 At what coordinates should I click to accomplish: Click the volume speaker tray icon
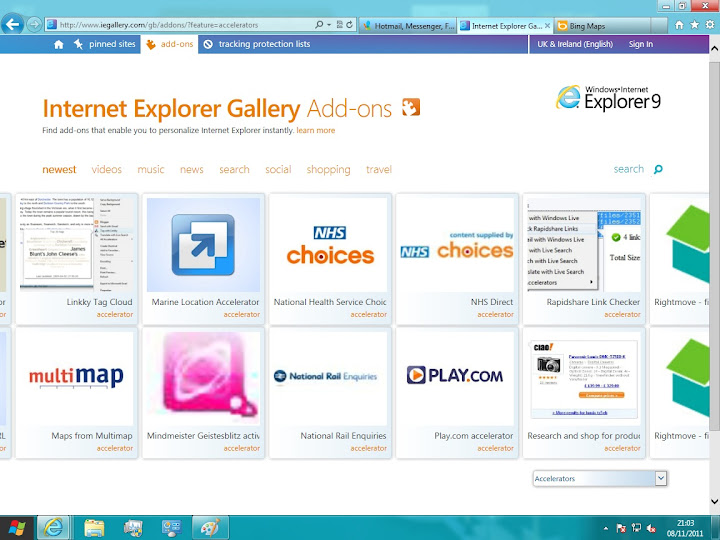[x=651, y=528]
